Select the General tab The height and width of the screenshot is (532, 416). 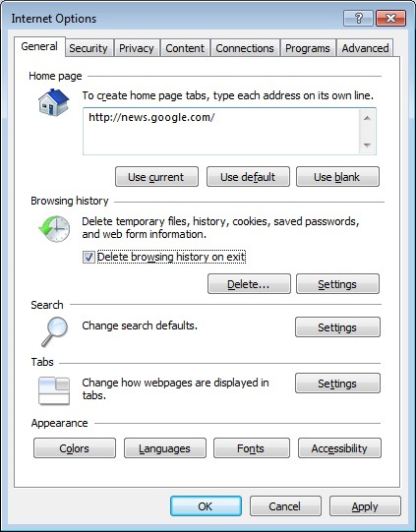click(x=39, y=46)
